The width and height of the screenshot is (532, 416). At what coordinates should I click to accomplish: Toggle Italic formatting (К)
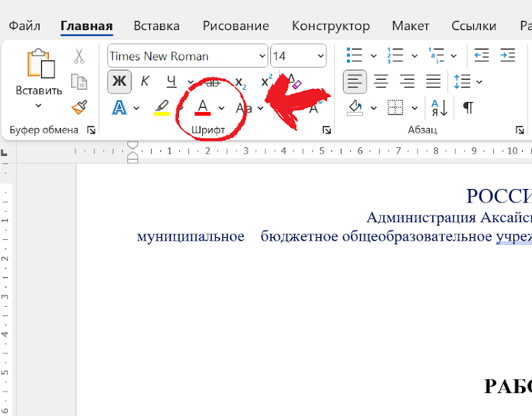pos(145,82)
